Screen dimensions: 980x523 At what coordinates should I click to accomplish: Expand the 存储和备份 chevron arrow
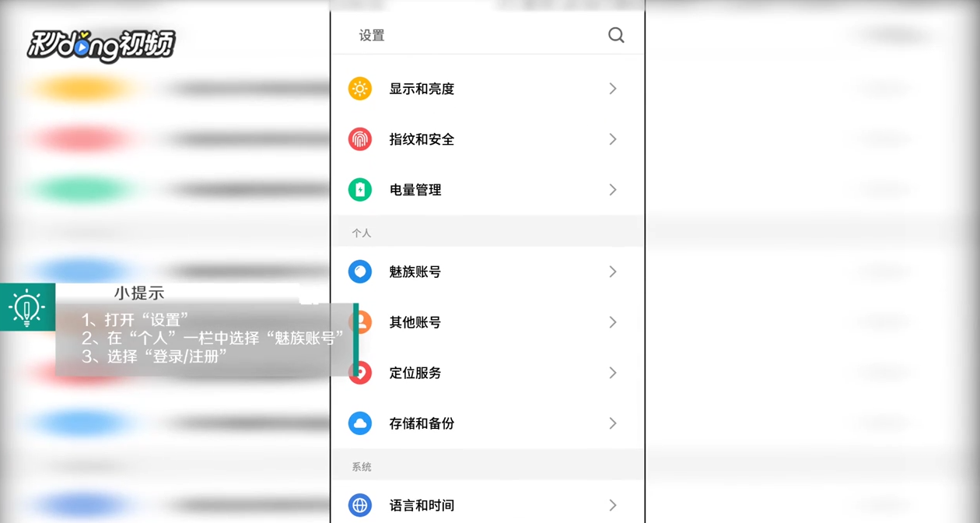click(x=613, y=423)
